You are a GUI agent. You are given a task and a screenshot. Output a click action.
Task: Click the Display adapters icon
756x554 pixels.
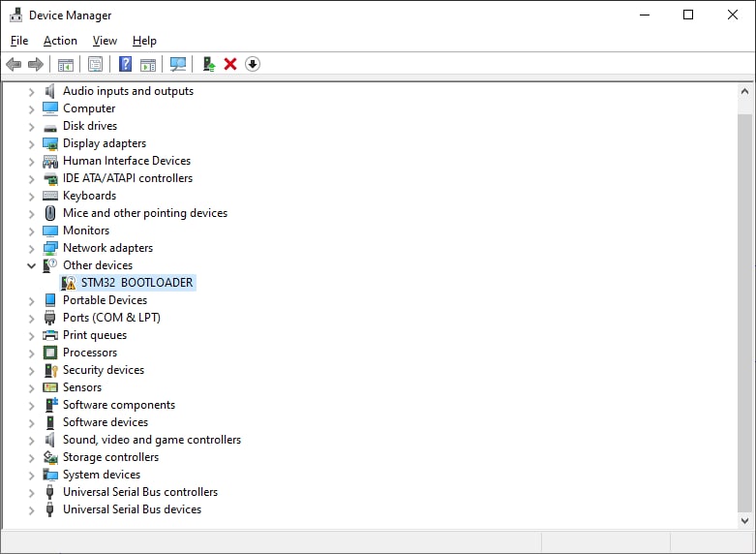click(50, 143)
